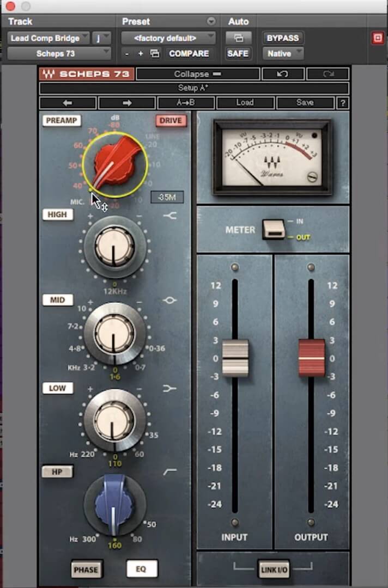Open the plug-in automation enable window icon
This screenshot has height=588, width=388.
pos(238,38)
